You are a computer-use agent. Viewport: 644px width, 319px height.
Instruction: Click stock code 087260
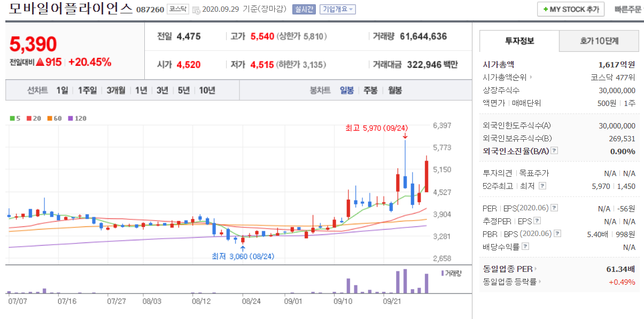tap(150, 10)
